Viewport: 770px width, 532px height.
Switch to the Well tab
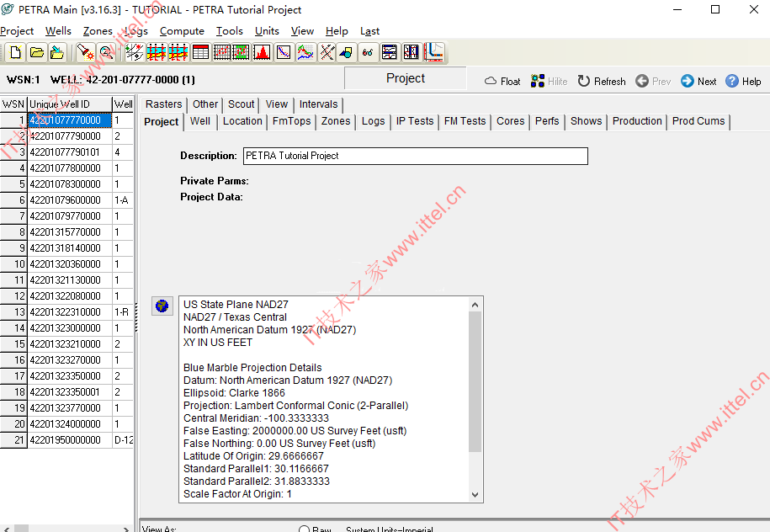(x=200, y=121)
